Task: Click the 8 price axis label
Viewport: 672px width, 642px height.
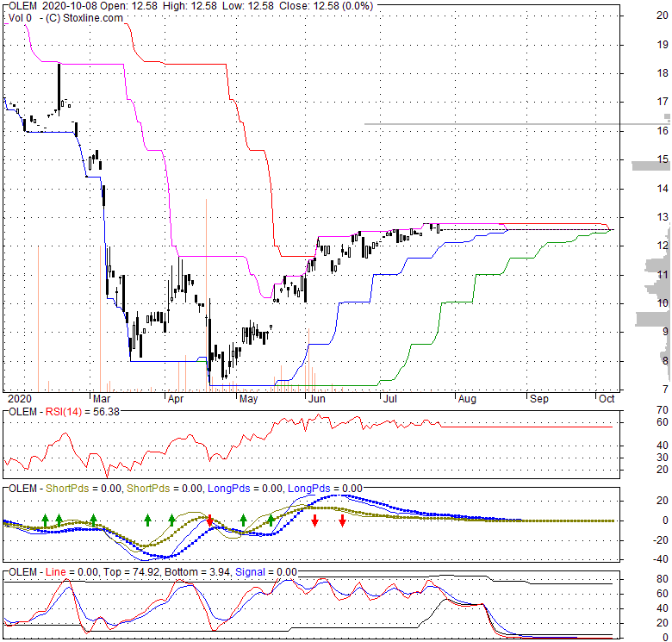Action: tap(665, 360)
